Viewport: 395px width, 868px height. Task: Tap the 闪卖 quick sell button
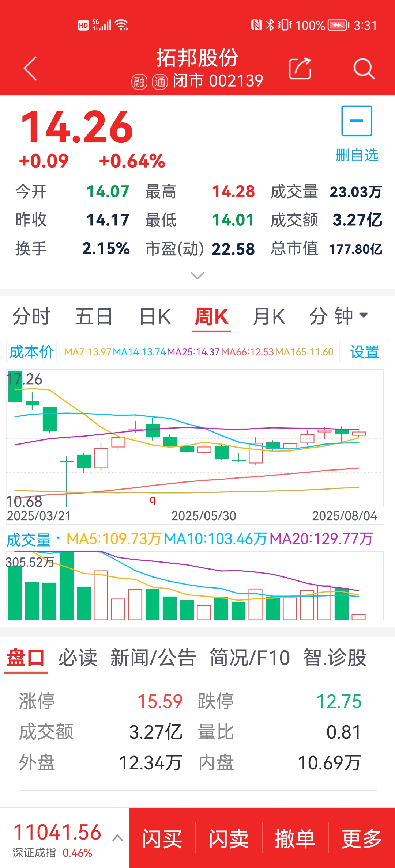[229, 838]
